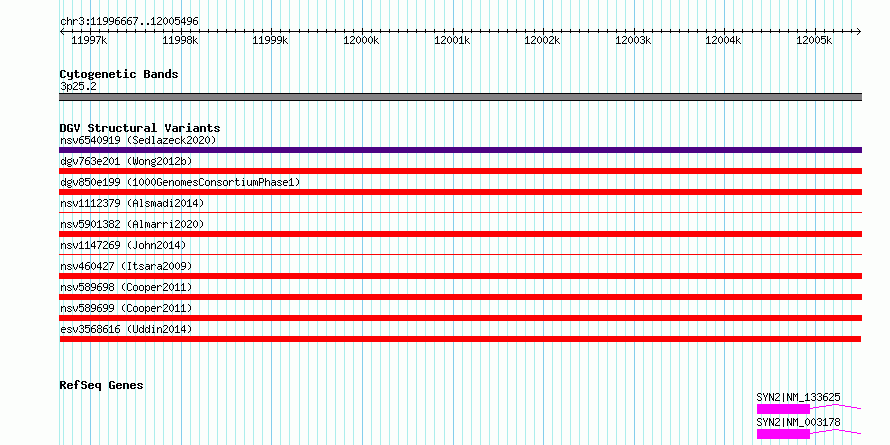Click the red nsv589699 variant bar
The image size is (890, 445).
point(460,318)
